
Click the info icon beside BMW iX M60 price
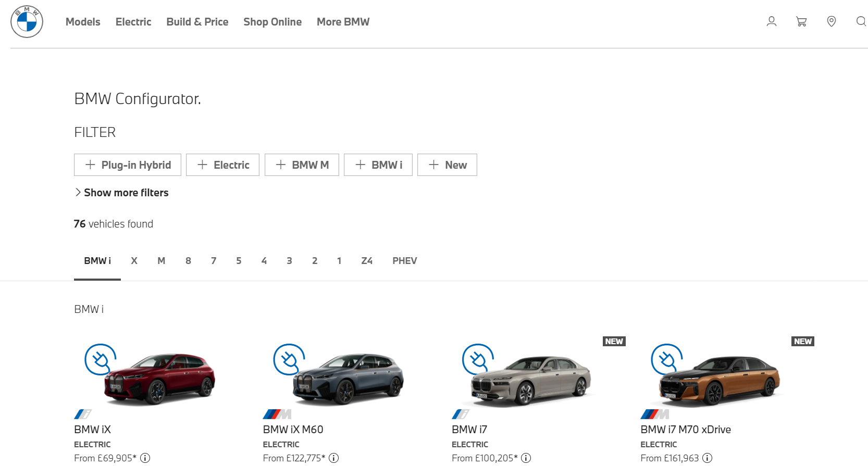(x=334, y=458)
